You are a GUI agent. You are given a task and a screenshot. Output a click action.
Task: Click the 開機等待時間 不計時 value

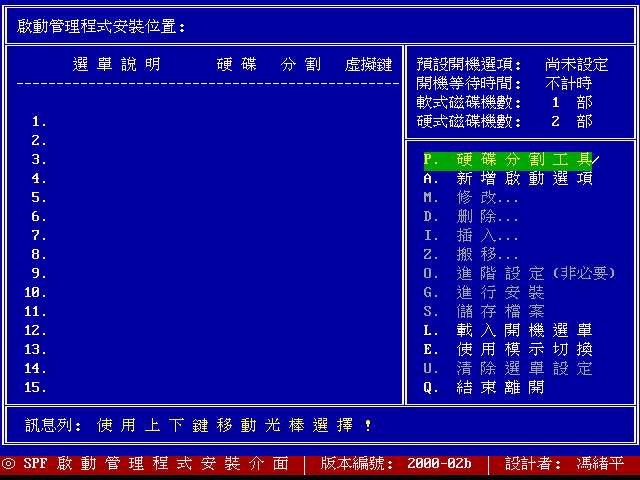point(569,84)
